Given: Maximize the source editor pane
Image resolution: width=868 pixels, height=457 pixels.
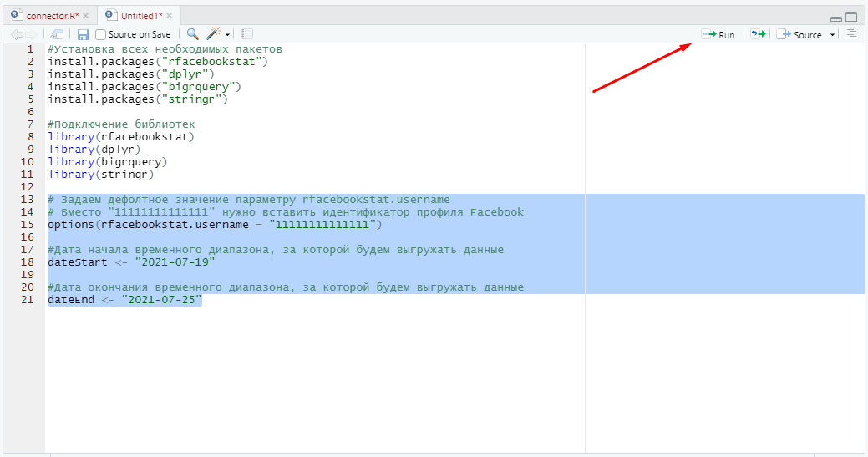Looking at the screenshot, I should tap(851, 17).
